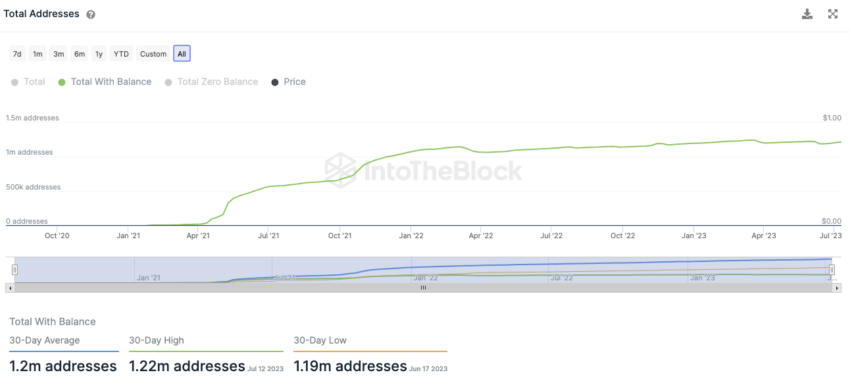Viewport: 850px width, 383px height.
Task: Click help question mark beside Total Addresses
Action: click(91, 15)
